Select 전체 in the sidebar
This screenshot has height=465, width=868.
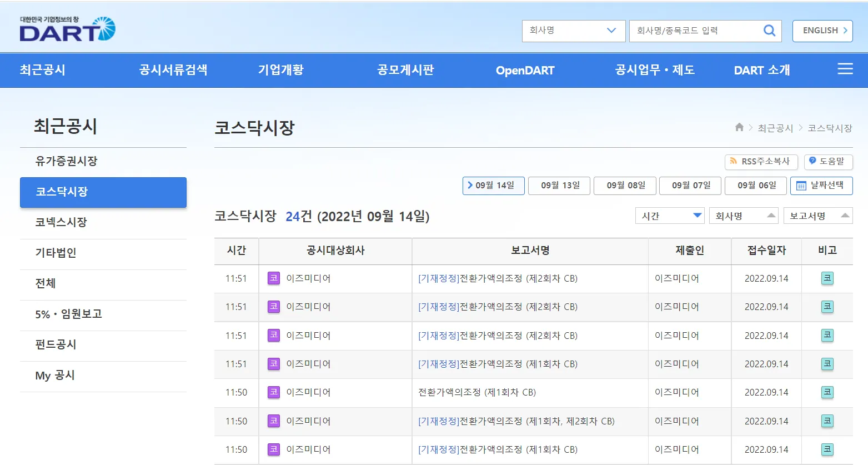tap(103, 283)
